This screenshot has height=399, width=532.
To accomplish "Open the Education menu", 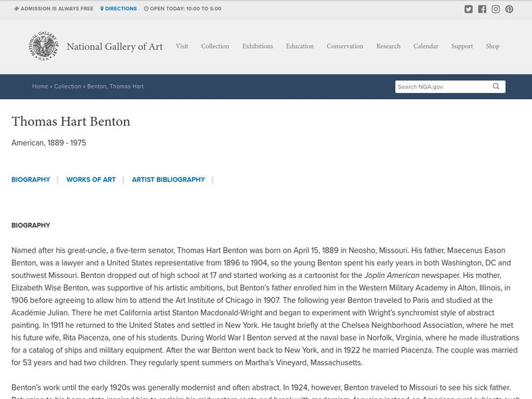I will coord(300,46).
